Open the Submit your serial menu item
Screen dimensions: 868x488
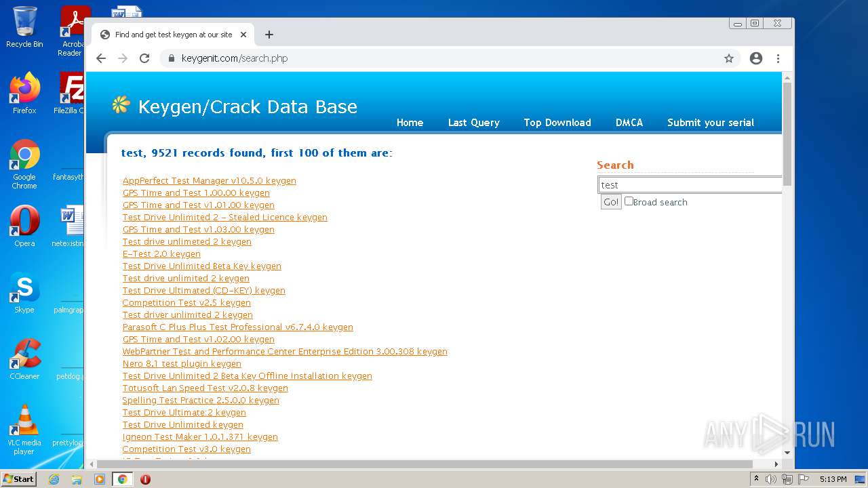[x=711, y=123]
